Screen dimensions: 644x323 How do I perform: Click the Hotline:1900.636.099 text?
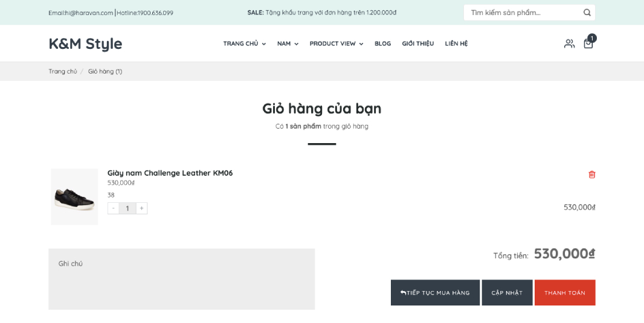[x=145, y=13]
